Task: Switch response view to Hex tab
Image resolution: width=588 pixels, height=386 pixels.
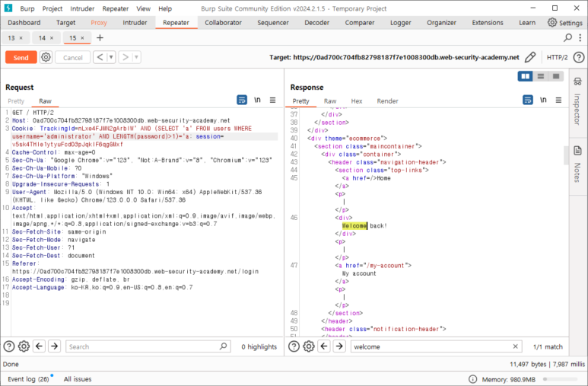Action: pos(357,101)
